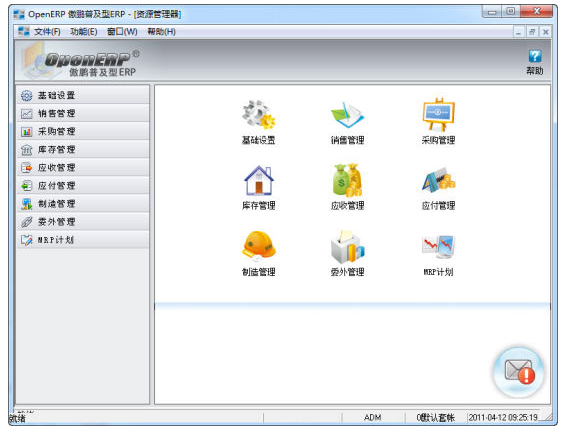This screenshot has height=429, width=567.
Task: Click the 帮助 help icon in header
Action: click(x=535, y=63)
